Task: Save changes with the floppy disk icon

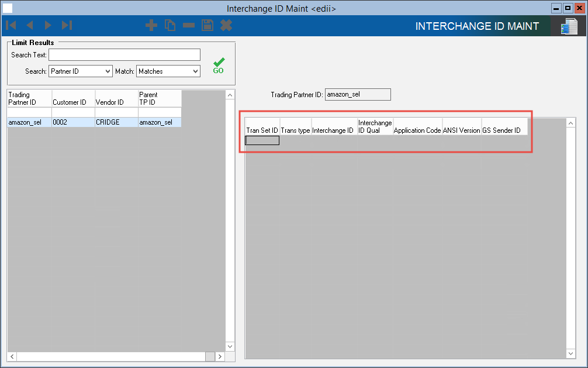Action: point(207,25)
